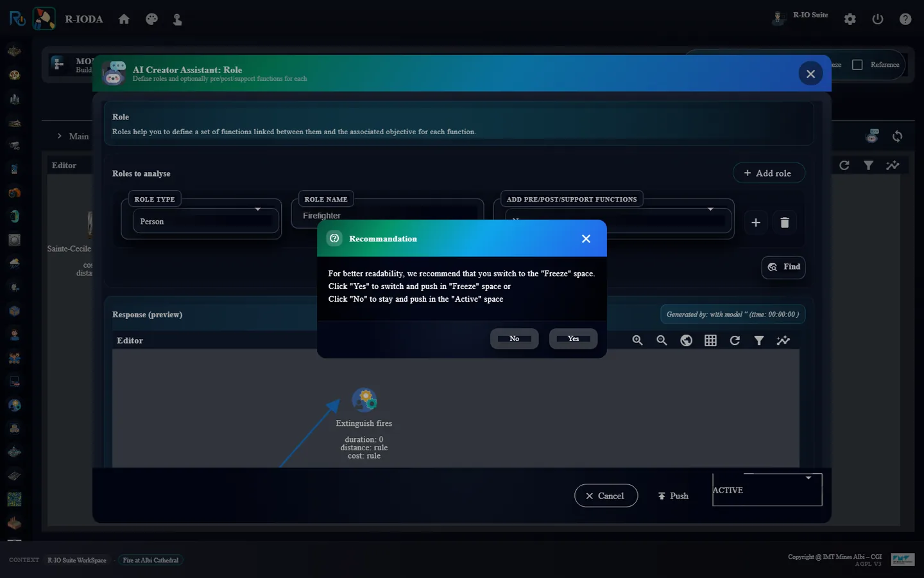The width and height of the screenshot is (924, 578).
Task: Click the power icon in top right
Action: point(878,19)
